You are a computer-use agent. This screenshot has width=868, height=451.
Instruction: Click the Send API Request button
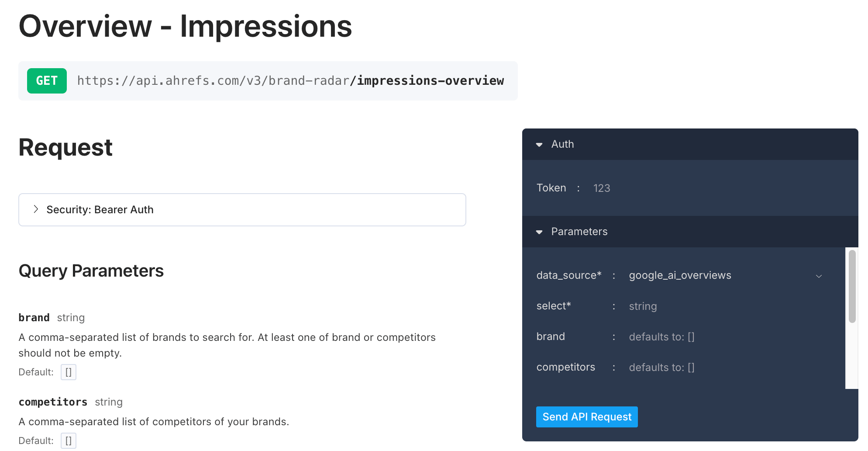coord(587,417)
